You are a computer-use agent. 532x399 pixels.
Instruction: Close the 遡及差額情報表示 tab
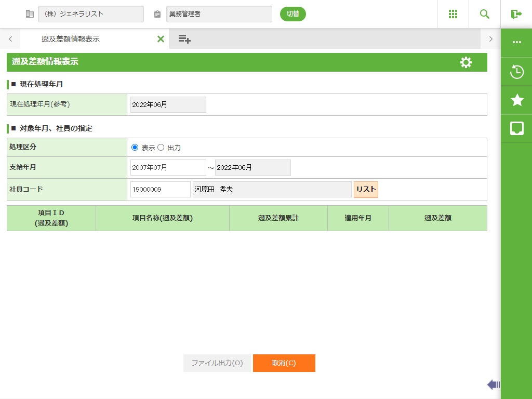click(161, 39)
